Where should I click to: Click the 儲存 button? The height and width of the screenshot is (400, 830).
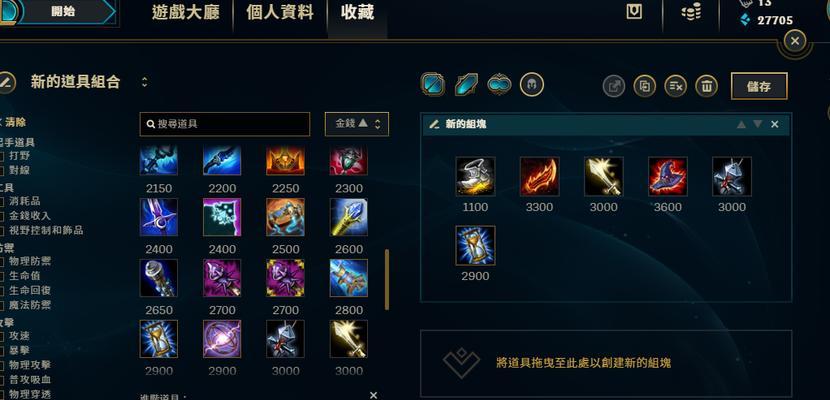[x=759, y=86]
